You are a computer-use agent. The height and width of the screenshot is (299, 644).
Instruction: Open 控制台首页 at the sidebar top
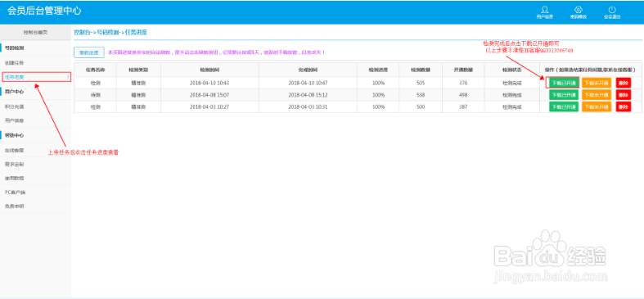pyautogui.click(x=35, y=32)
